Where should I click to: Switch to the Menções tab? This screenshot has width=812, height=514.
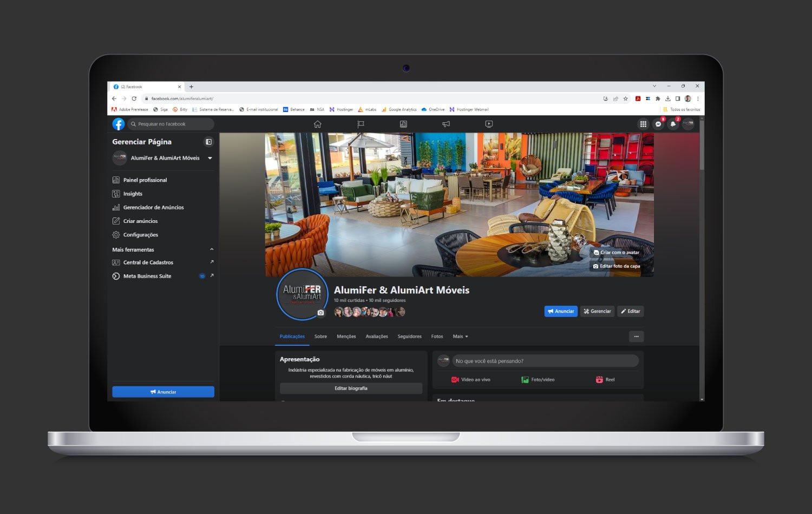346,337
